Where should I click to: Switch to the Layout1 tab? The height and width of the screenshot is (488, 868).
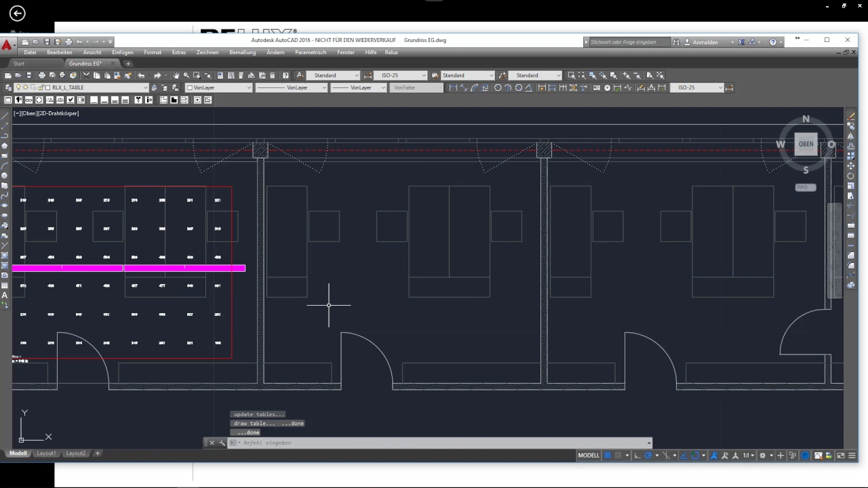point(46,453)
